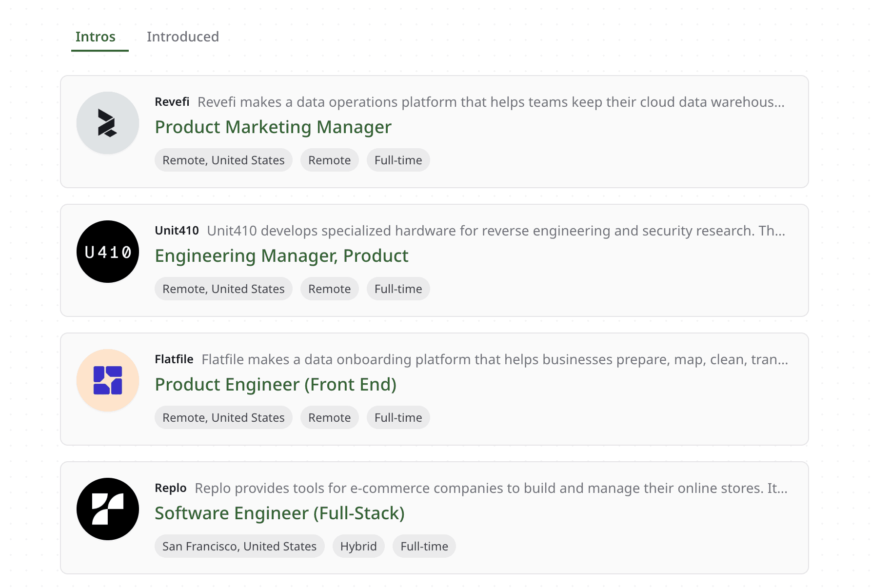Open the Product Marketing Manager job
Viewport: 871px width, 588px height.
pyautogui.click(x=273, y=127)
